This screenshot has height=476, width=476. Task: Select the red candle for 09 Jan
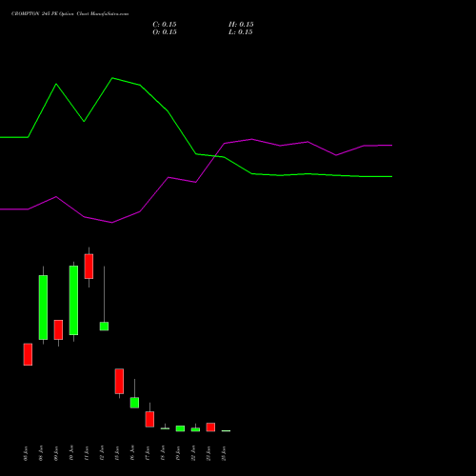[58, 329]
